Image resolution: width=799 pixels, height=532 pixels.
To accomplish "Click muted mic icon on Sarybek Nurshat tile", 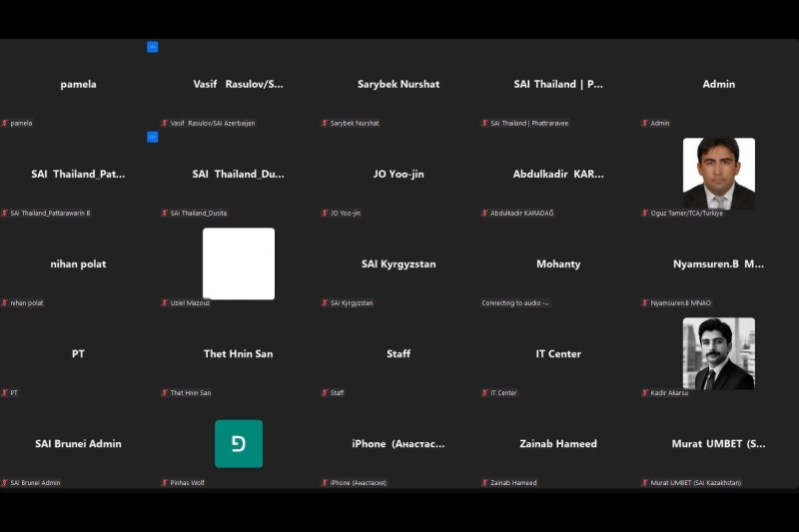I will click(325, 124).
